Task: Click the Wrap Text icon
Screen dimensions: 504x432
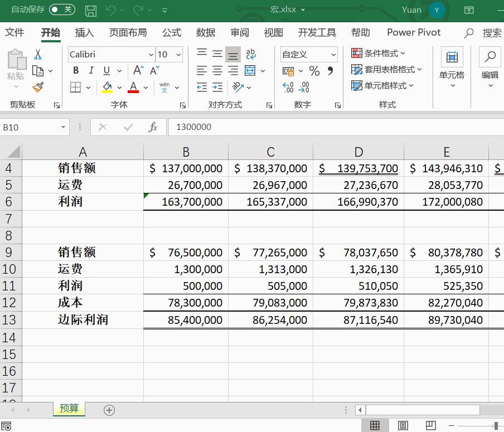Action: coord(251,54)
